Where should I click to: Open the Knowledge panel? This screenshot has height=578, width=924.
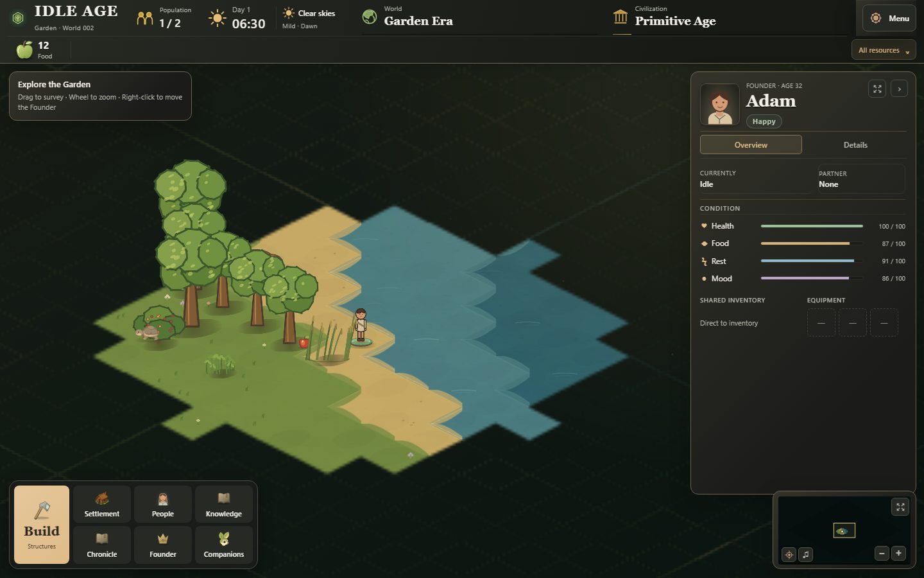224,504
